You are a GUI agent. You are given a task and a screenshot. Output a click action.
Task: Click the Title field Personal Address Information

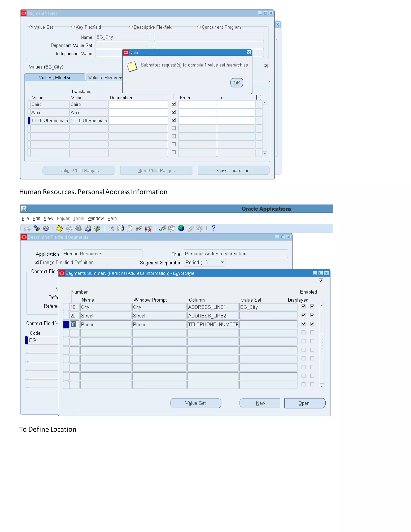(x=235, y=254)
